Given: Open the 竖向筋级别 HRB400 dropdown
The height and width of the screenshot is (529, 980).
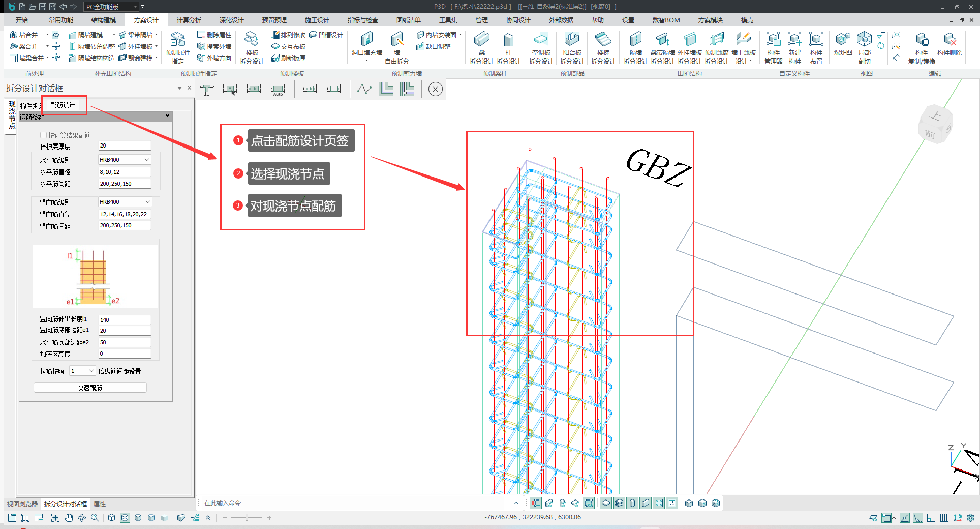Looking at the screenshot, I should pyautogui.click(x=147, y=202).
